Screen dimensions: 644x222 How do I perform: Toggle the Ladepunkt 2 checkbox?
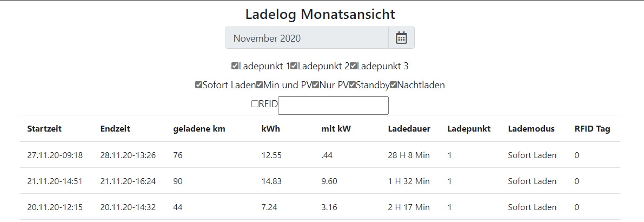click(294, 66)
